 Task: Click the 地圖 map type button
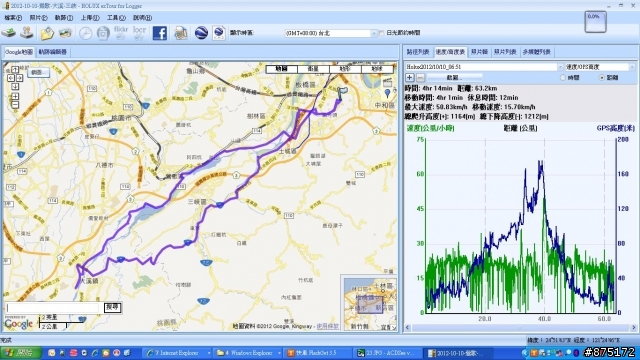coord(282,69)
